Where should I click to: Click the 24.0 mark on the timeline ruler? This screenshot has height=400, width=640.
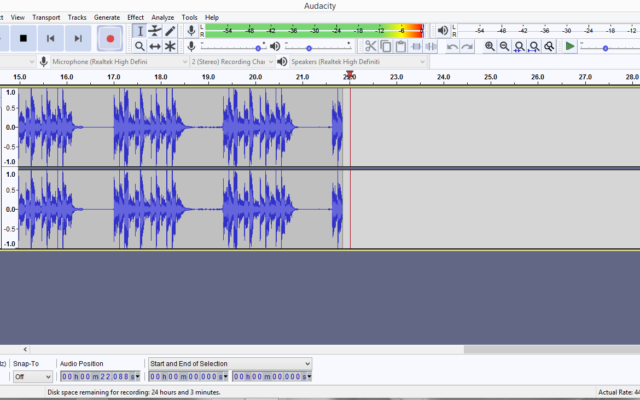click(444, 77)
